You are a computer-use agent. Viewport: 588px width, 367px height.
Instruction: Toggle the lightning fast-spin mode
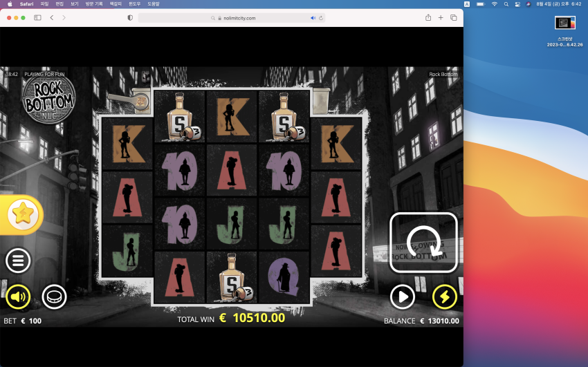pyautogui.click(x=444, y=297)
